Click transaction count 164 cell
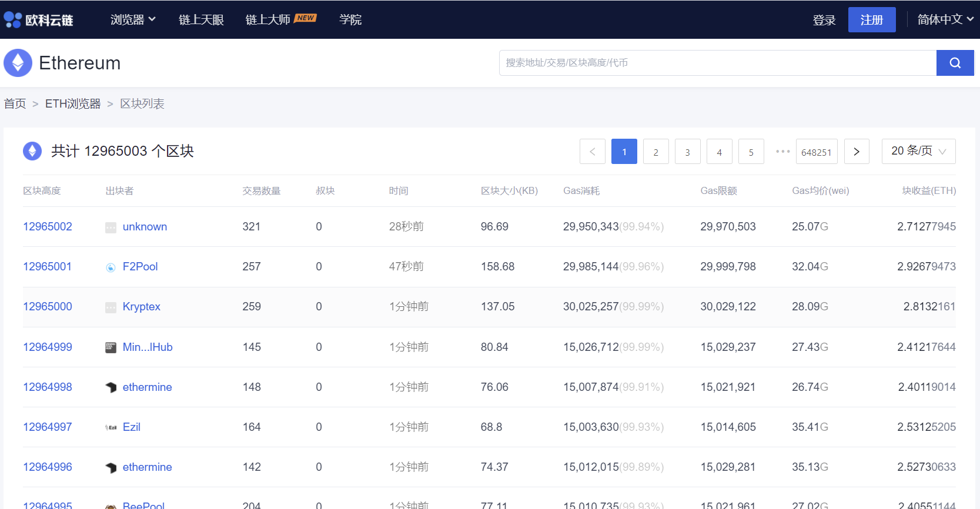Viewport: 980px width, 509px height. pos(252,427)
